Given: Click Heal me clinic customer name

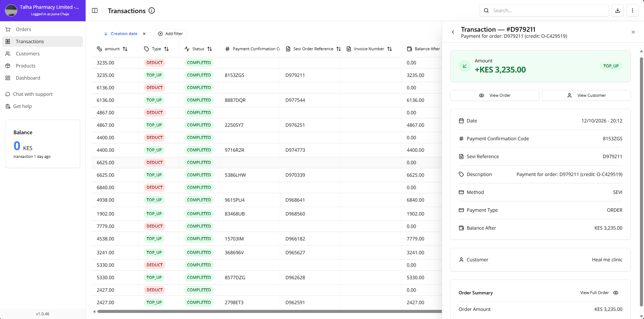Looking at the screenshot, I should 607,260.
